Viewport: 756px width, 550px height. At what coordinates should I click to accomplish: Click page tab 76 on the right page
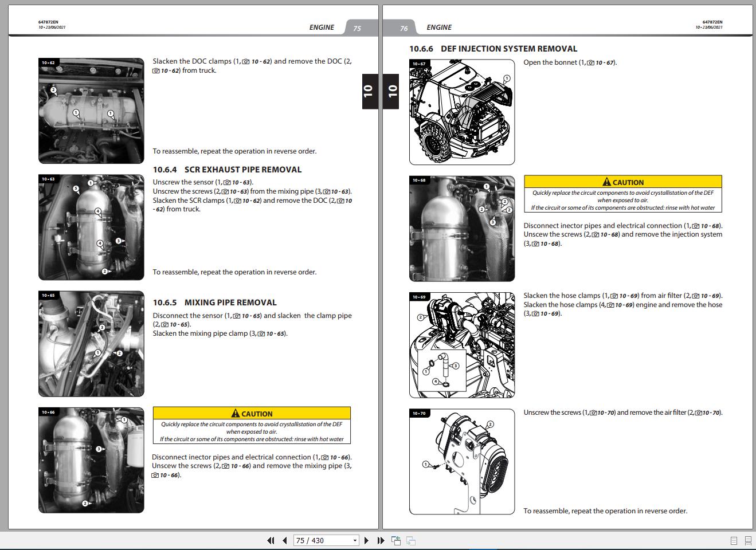(x=404, y=28)
